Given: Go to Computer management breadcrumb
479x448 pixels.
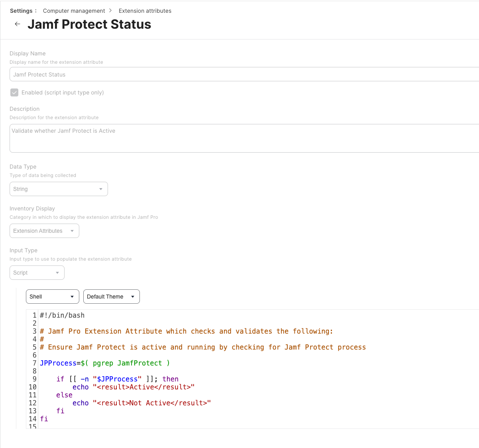Looking at the screenshot, I should click(x=74, y=11).
